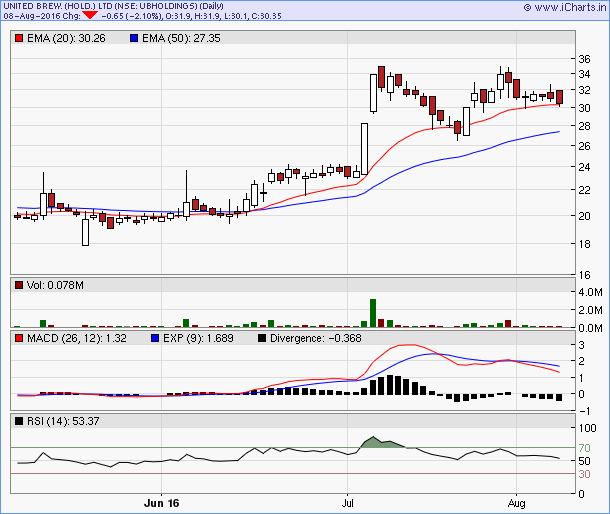Click the red EMA (20) legend swatch

click(x=19, y=38)
